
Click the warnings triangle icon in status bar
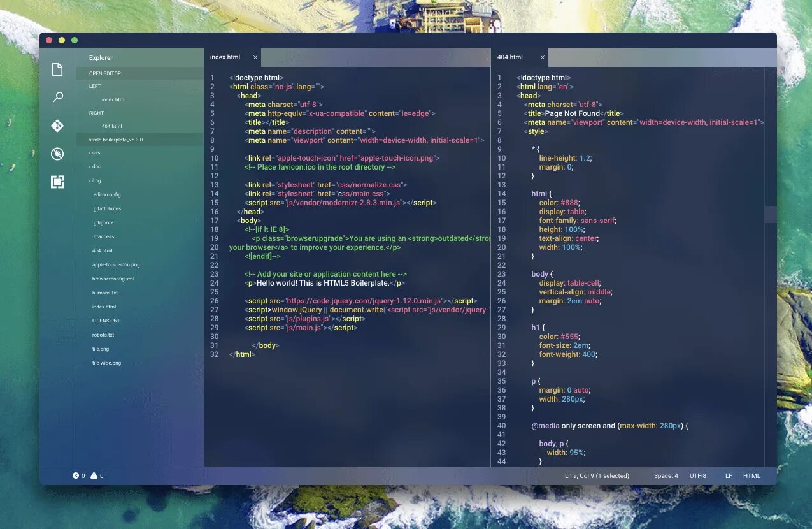click(x=94, y=475)
